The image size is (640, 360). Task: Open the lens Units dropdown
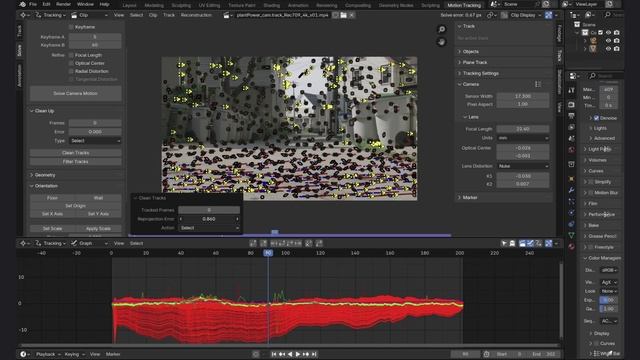(523, 138)
